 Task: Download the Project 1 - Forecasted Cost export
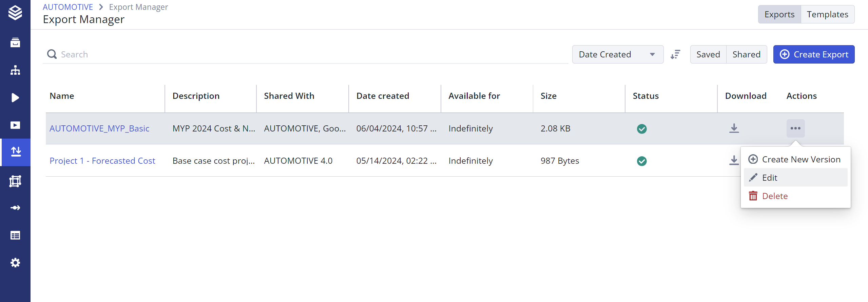coord(734,160)
